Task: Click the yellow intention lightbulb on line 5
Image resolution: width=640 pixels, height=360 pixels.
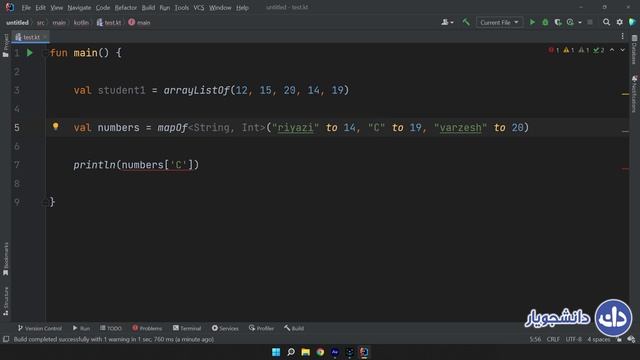Action: (x=56, y=127)
